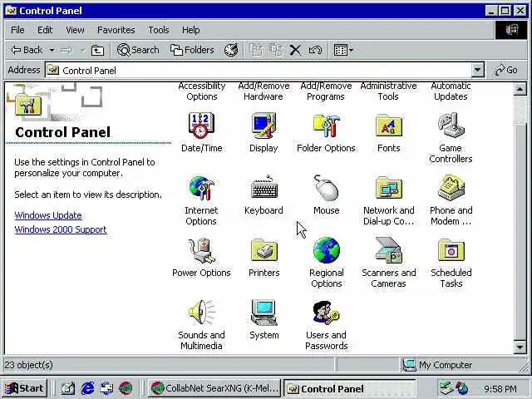Click the Forward arrow button
Viewport: 532px width, 399px height.
(66, 50)
